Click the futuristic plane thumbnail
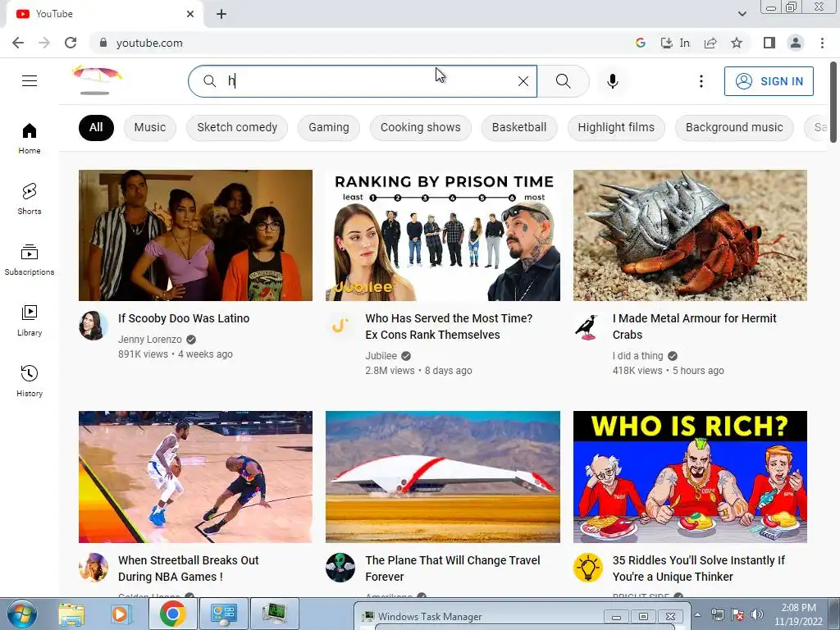840x630 pixels. click(443, 477)
